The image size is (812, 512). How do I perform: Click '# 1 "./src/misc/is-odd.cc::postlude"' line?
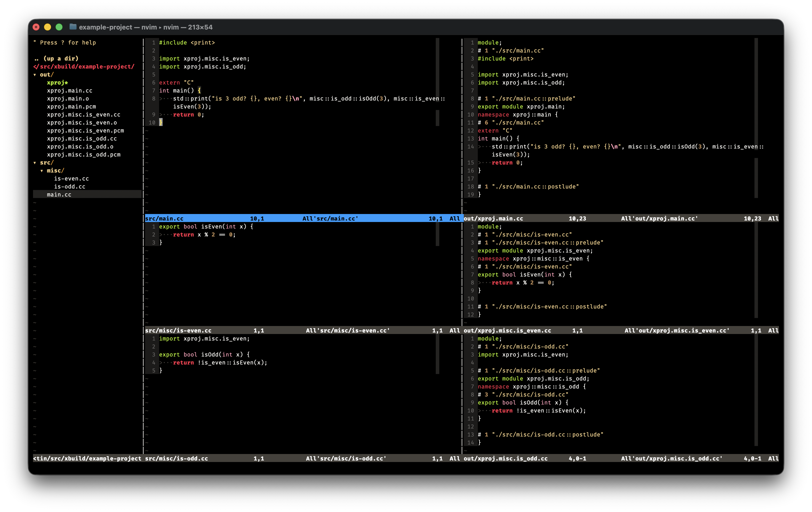(x=541, y=435)
